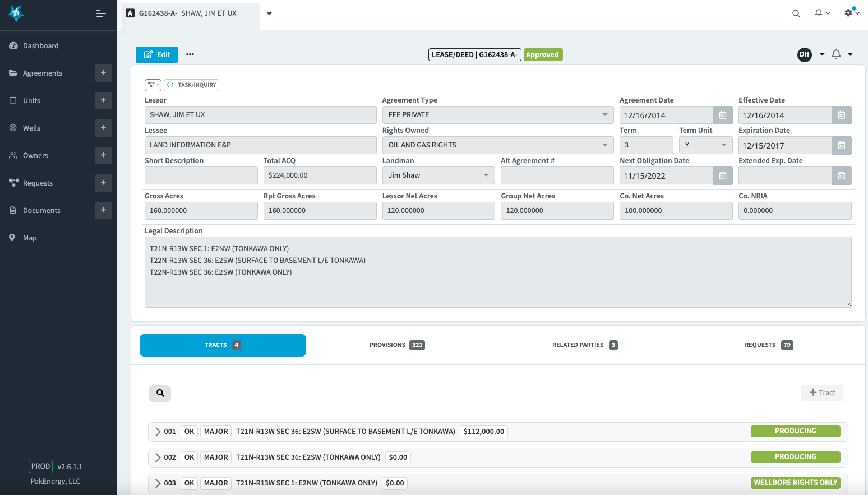Image resolution: width=868 pixels, height=495 pixels.
Task: Click the tracts search magnifier icon
Action: click(x=160, y=393)
